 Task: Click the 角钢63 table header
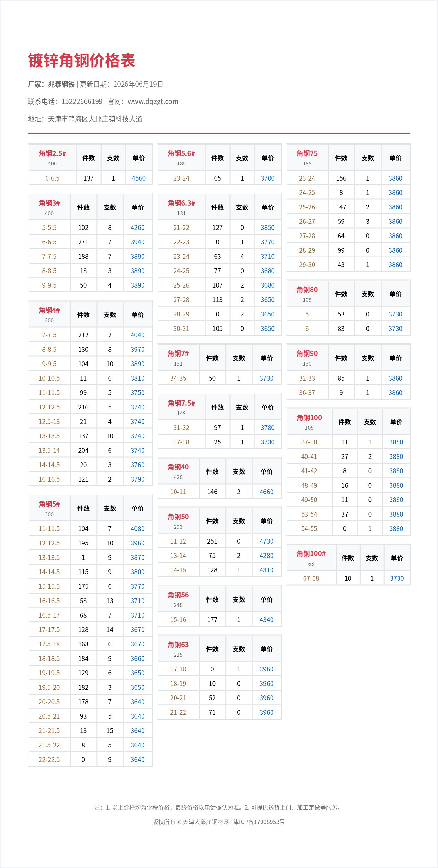pos(178,649)
